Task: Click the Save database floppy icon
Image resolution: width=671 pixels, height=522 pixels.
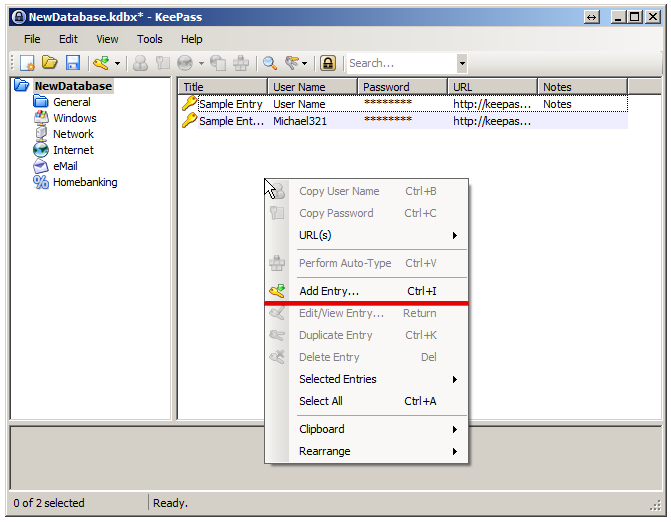Action: pyautogui.click(x=72, y=63)
